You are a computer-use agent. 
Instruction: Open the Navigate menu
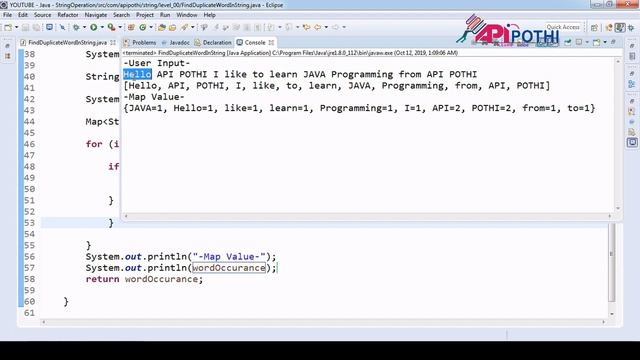96,15
